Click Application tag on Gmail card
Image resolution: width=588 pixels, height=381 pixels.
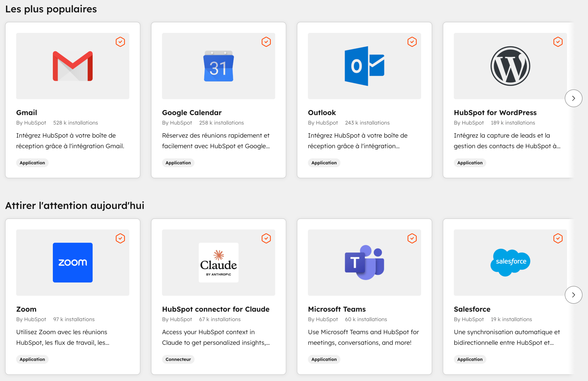pyautogui.click(x=32, y=163)
